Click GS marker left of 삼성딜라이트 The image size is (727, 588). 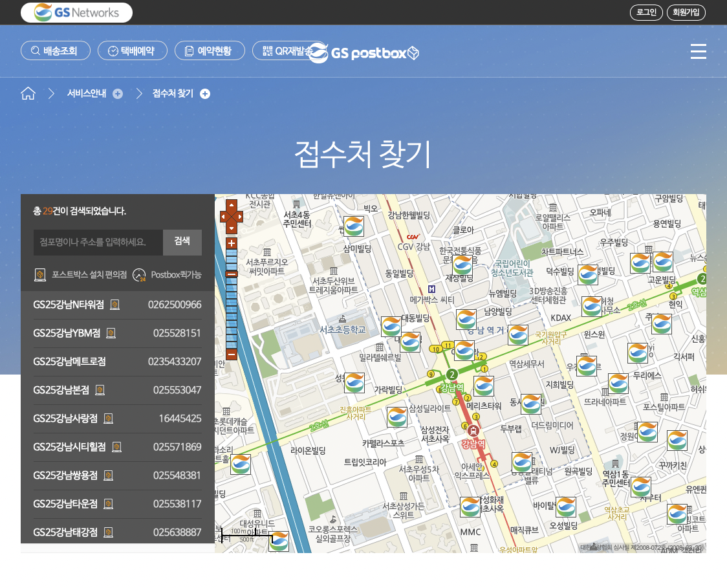click(397, 417)
